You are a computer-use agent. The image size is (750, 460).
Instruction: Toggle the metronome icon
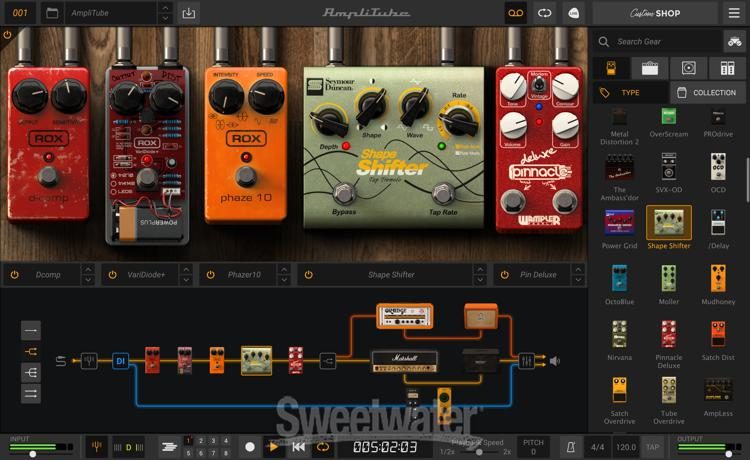click(x=571, y=447)
